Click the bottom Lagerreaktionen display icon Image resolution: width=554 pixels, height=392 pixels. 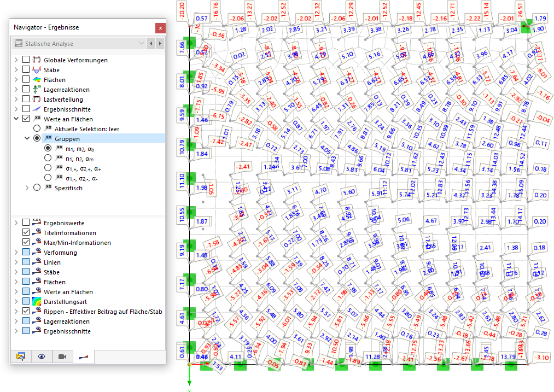tap(37, 321)
